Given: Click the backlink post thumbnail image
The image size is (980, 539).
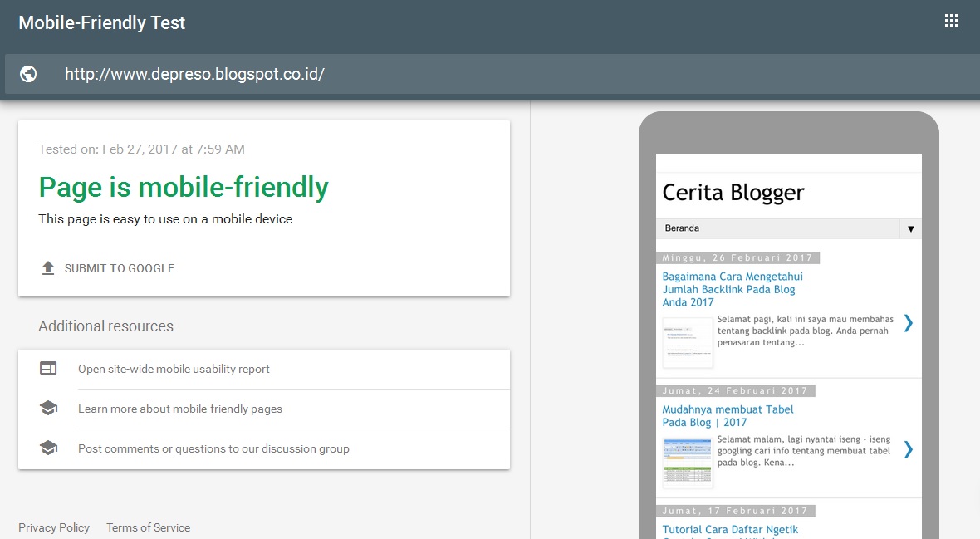Looking at the screenshot, I should [688, 343].
